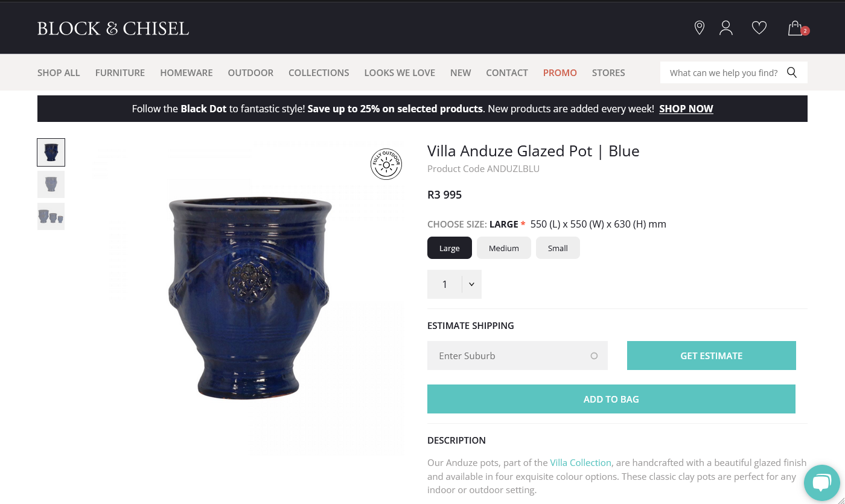Select the Small size option
845x504 pixels.
pyautogui.click(x=558, y=248)
